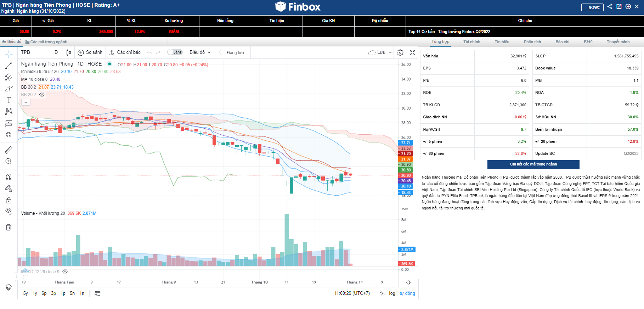Select the brush drawing tool
This screenshot has height=309, width=644.
coord(9,89)
